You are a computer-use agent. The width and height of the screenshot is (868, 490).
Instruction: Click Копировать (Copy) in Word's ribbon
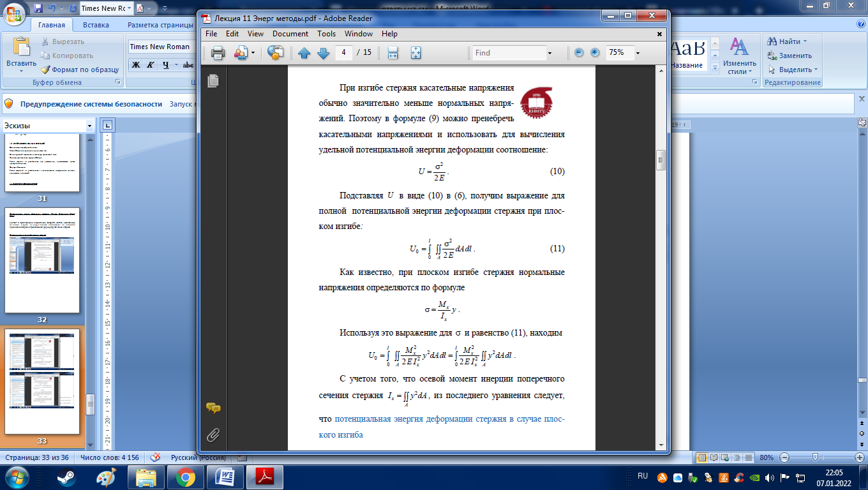coord(67,56)
